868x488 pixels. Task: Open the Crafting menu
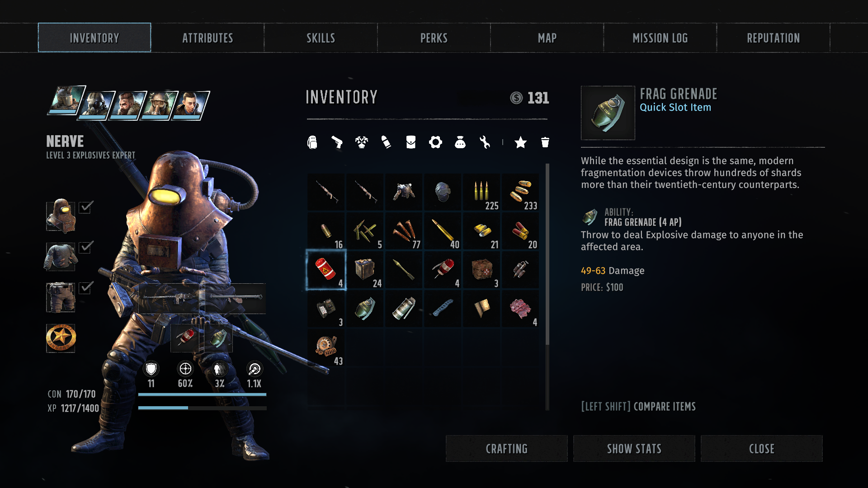pyautogui.click(x=506, y=449)
